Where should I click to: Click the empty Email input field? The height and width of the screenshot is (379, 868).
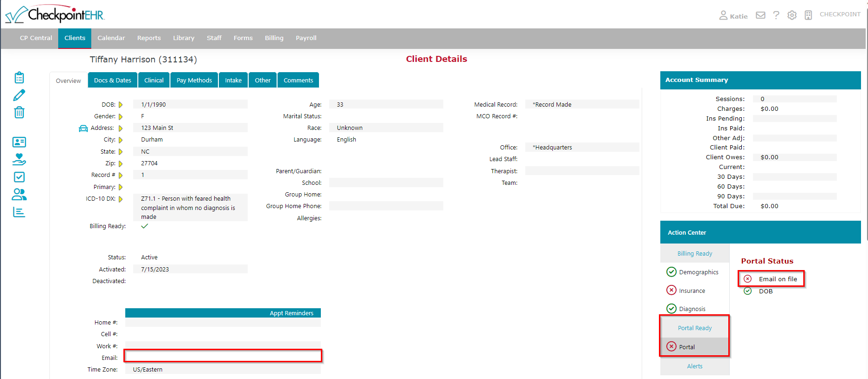223,356
